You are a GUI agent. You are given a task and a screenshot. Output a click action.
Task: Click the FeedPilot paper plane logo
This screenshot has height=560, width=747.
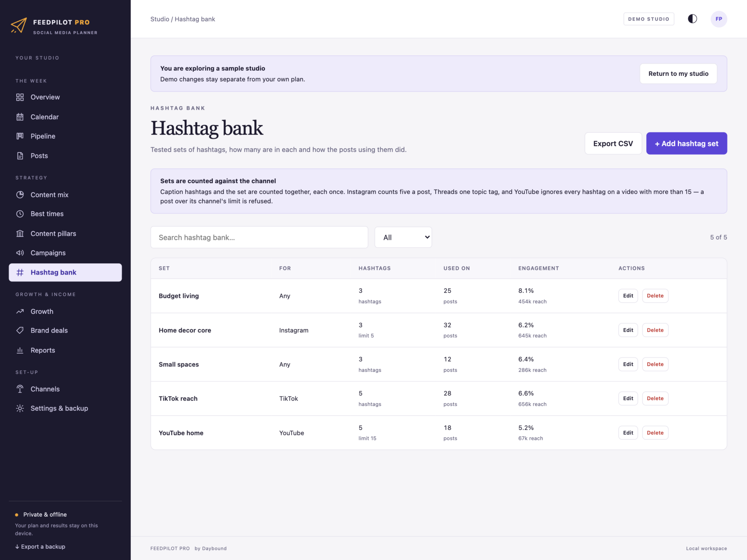coord(19,25)
